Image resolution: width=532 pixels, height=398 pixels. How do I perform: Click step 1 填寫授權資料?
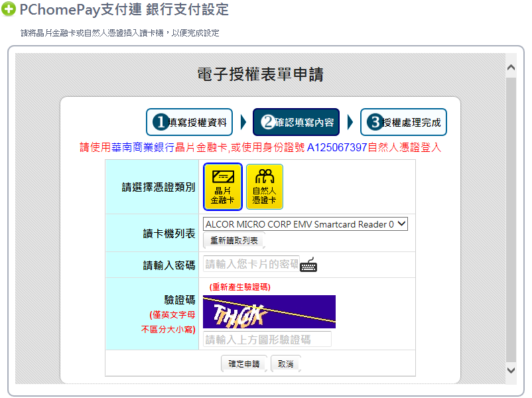(189, 122)
